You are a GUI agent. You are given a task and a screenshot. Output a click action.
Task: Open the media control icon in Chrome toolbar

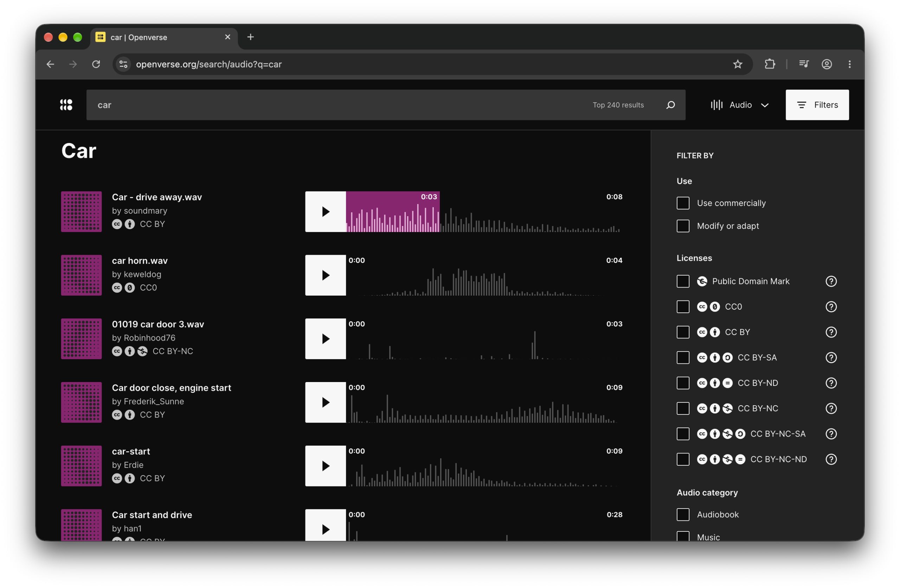pos(804,64)
